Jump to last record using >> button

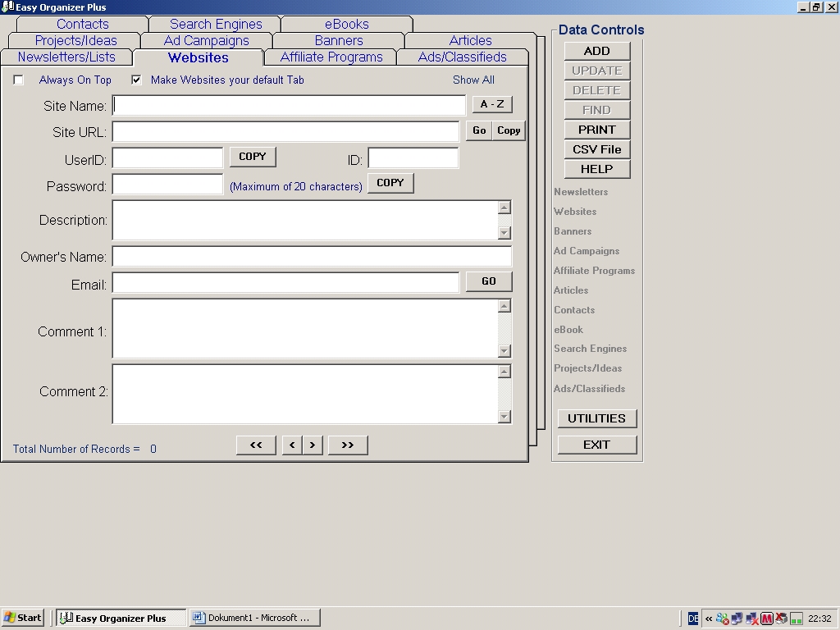(348, 445)
